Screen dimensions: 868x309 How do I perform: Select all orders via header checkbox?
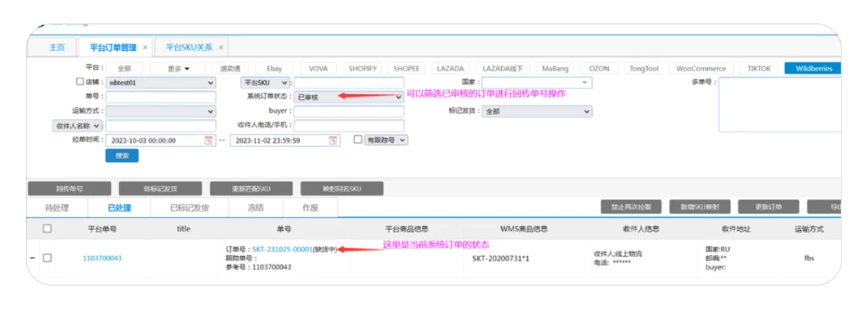47,229
